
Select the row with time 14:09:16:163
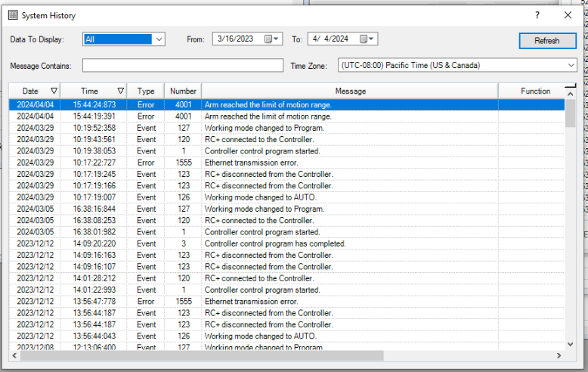[x=287, y=255]
